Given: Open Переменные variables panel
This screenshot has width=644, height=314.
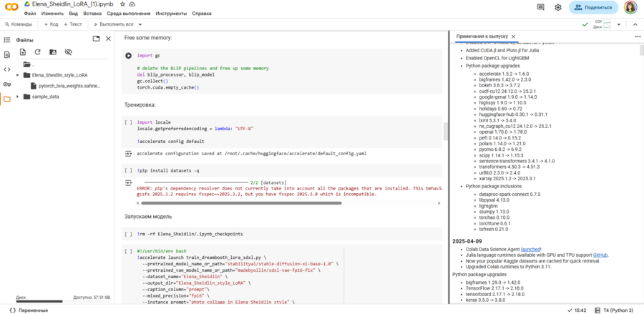Looking at the screenshot, I should click(29, 310).
